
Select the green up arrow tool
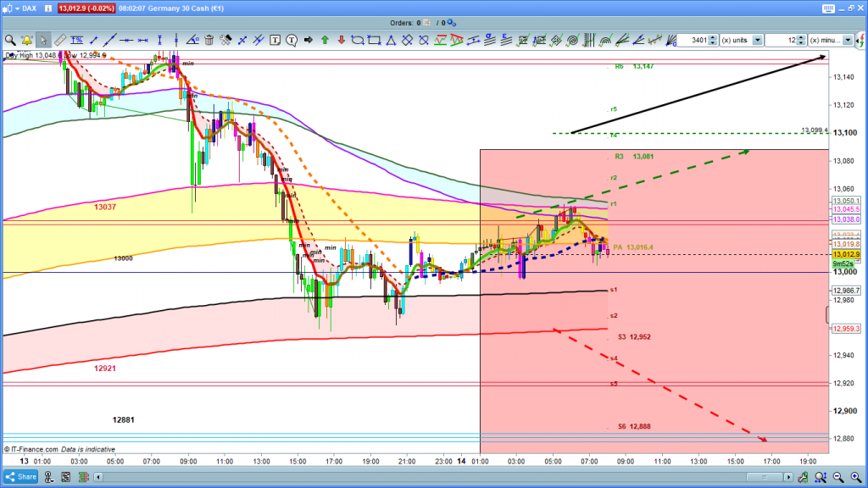(324, 40)
